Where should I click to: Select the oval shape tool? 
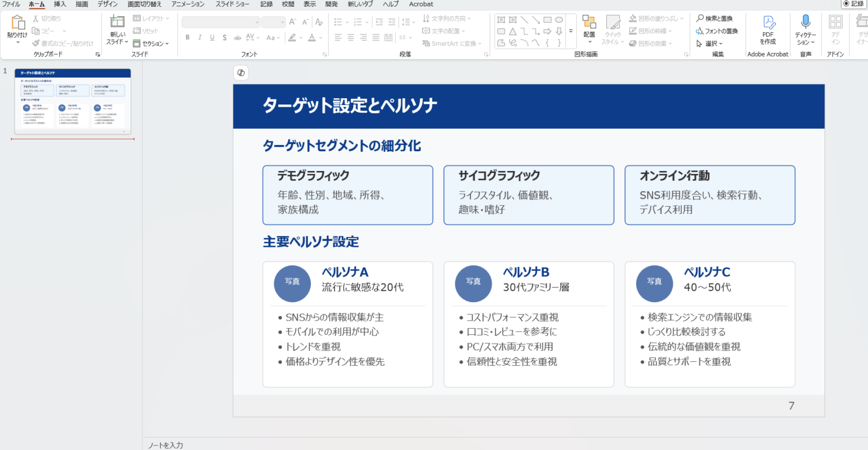pos(559,19)
